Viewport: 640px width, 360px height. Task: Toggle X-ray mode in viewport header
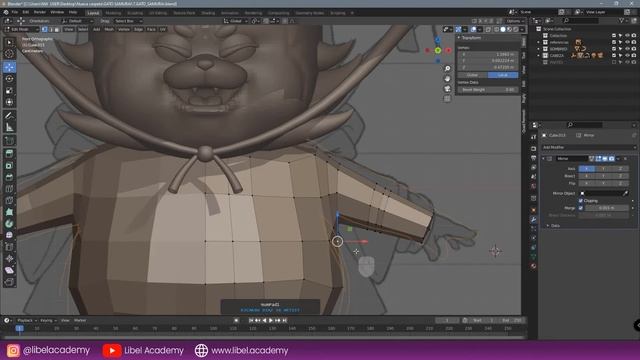pos(488,29)
